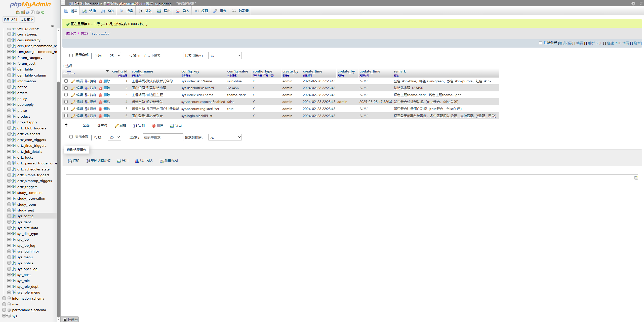The width and height of the screenshot is (644, 322).
Task: Check the row checkbox for config_id 4
Action: click(66, 102)
